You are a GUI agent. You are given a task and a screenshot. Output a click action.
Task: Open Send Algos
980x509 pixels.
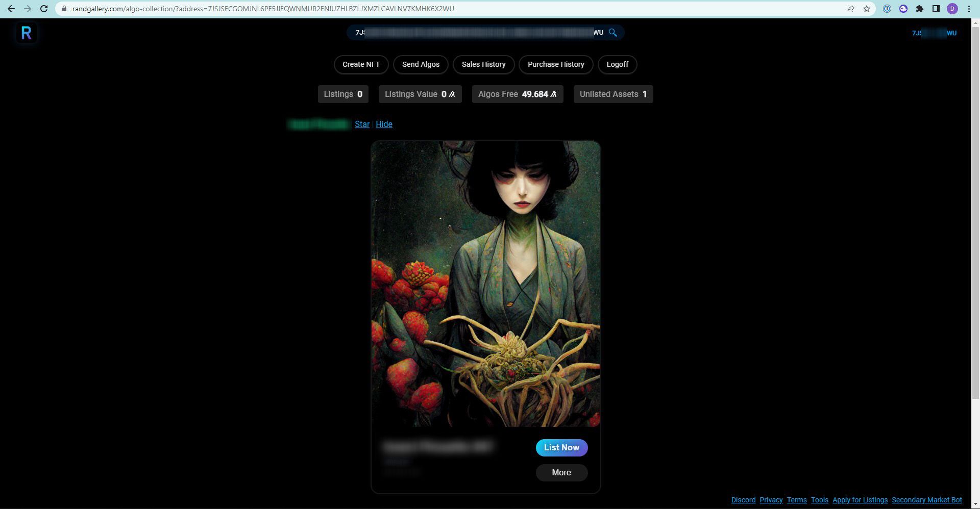point(421,64)
